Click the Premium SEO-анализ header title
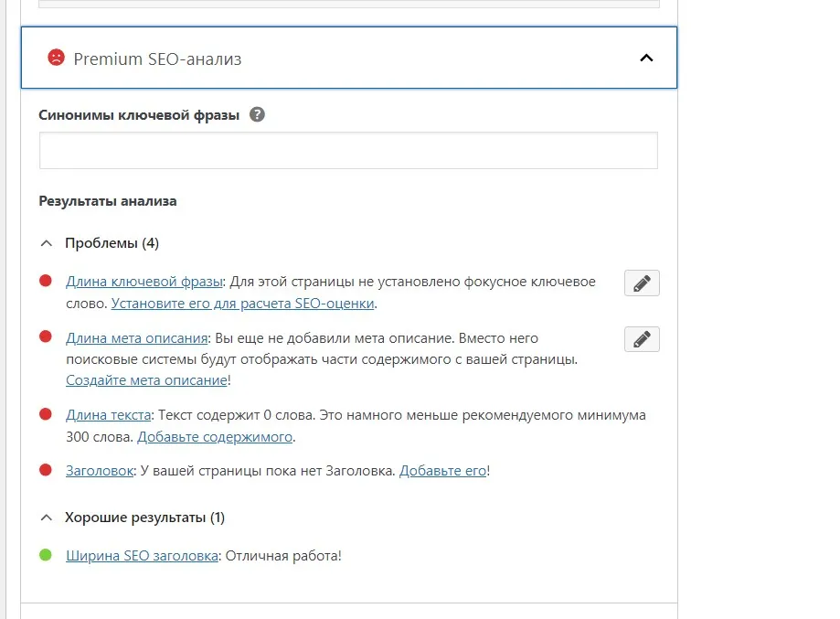The image size is (840, 619). tap(157, 59)
